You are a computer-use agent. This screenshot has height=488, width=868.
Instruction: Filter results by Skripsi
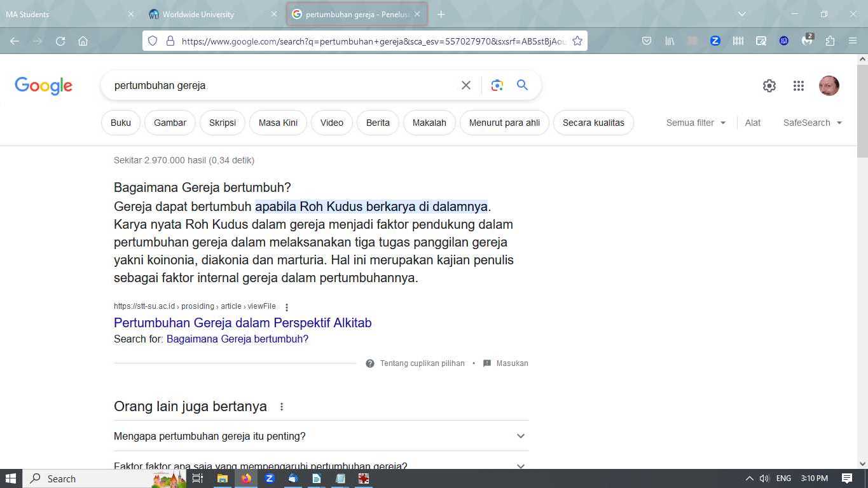click(223, 123)
